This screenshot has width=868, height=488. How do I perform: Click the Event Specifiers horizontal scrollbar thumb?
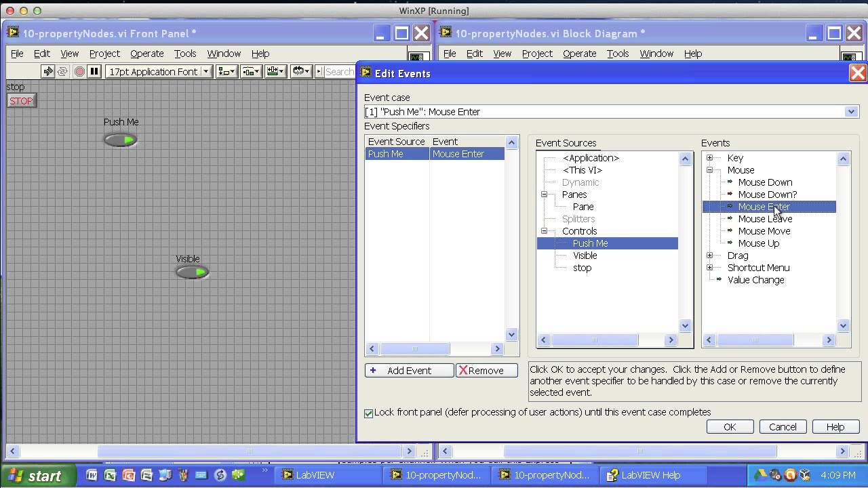[x=414, y=348]
